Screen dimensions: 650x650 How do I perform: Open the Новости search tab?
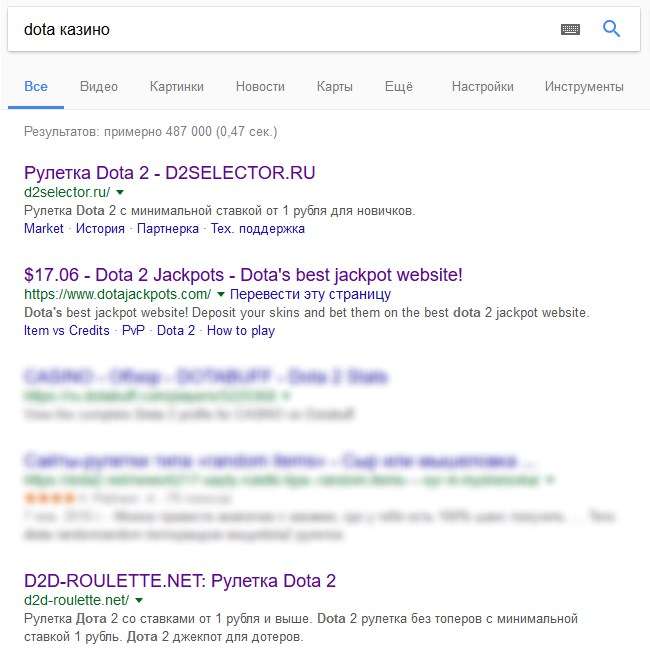pos(260,87)
